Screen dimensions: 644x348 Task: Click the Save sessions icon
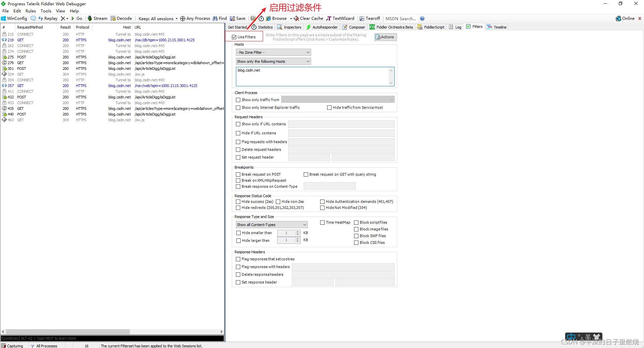[232, 18]
